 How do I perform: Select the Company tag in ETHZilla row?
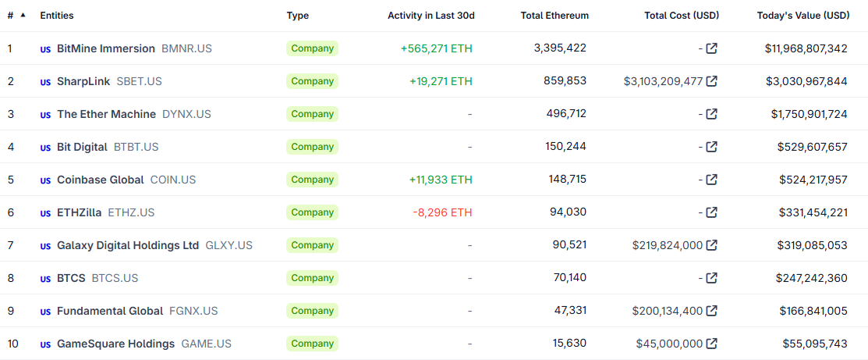312,212
